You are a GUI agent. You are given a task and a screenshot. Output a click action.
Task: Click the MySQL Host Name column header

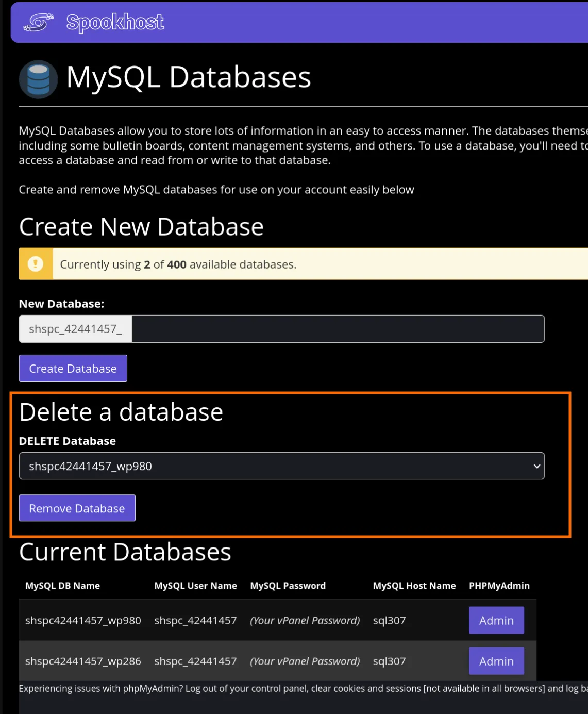coord(414,586)
